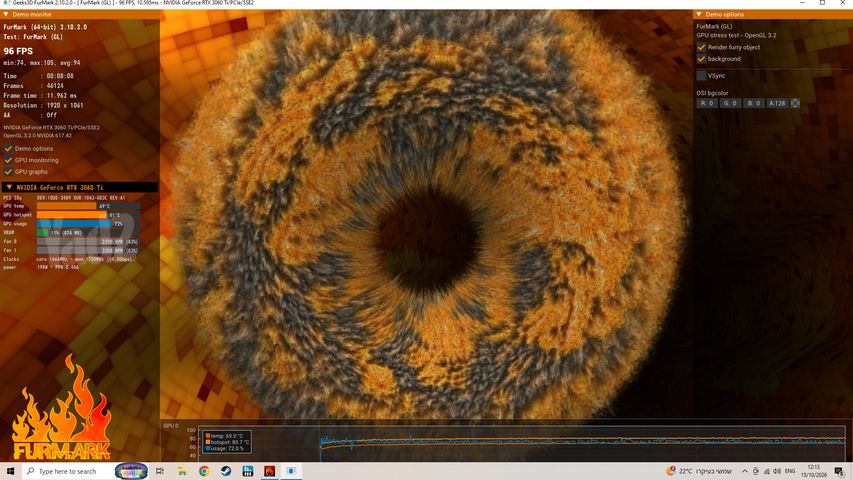Screen dimensions: 853x480
Task: Open Task View from taskbar
Action: pyautogui.click(x=160, y=471)
